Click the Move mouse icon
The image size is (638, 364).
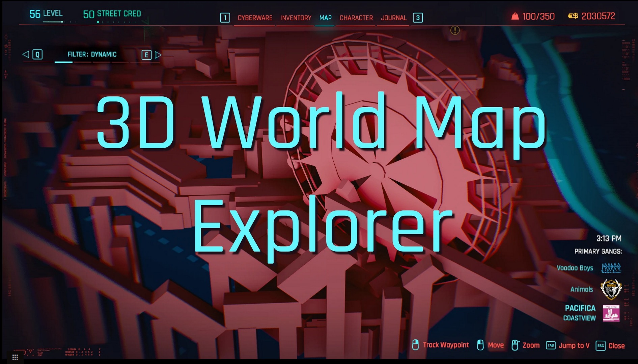click(480, 345)
